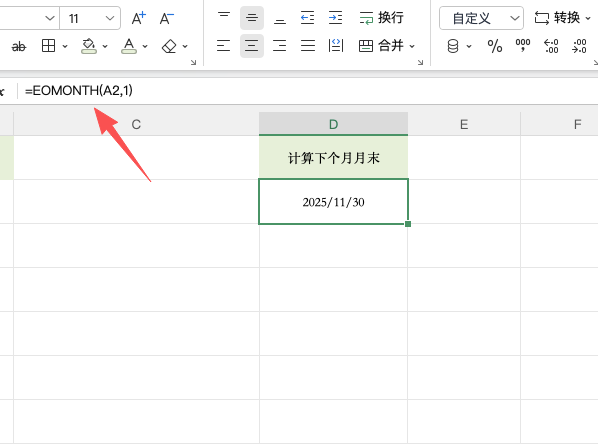Toggle wrap text 换行
This screenshot has height=444, width=598.
tap(381, 18)
